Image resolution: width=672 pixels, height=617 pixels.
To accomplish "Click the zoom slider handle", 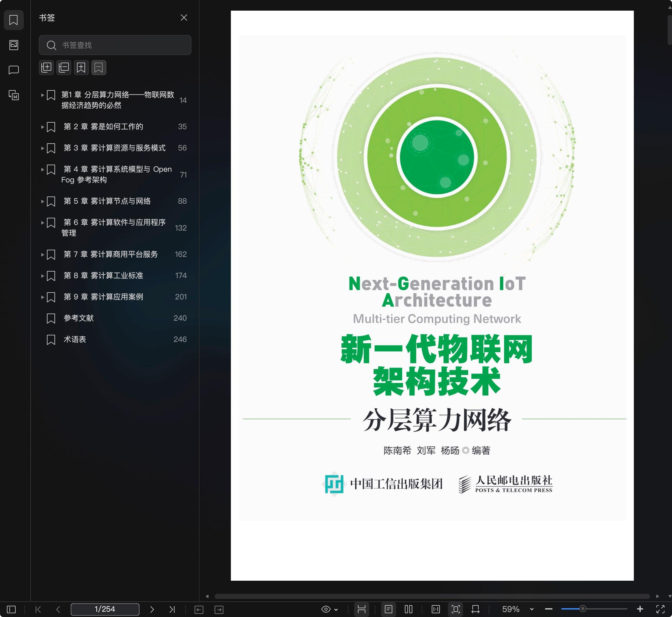I will point(583,609).
